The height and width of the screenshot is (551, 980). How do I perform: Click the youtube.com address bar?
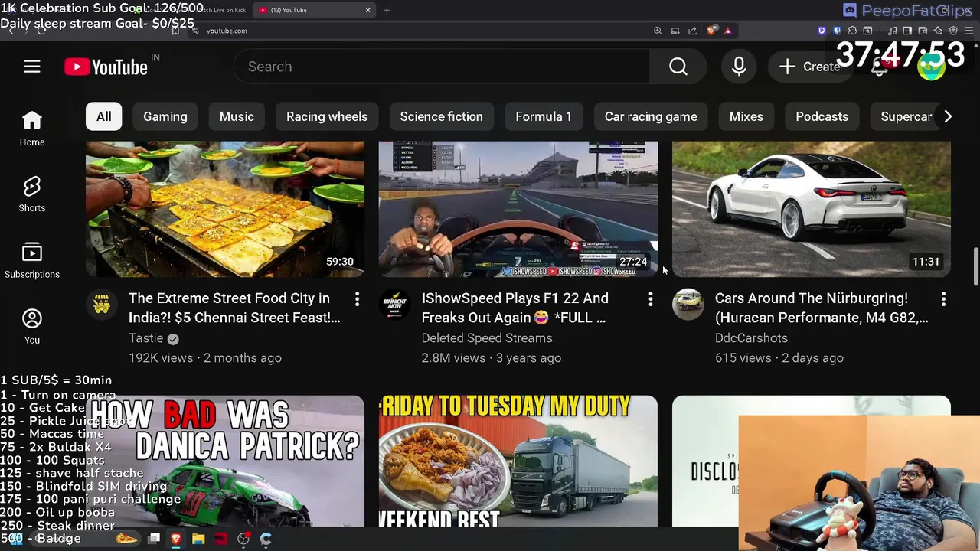[421, 31]
